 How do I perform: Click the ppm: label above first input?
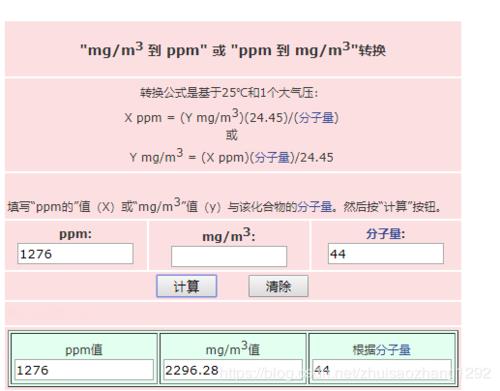(x=75, y=234)
